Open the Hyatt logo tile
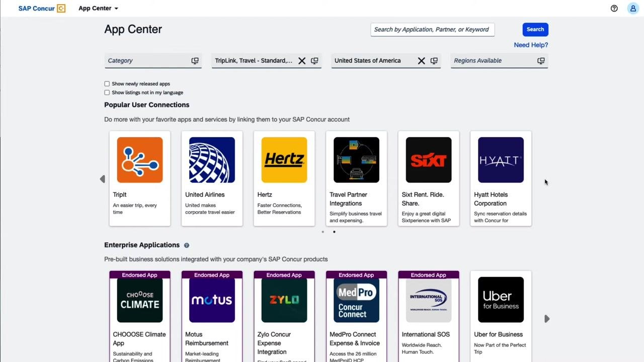The image size is (644, 362). point(501,160)
